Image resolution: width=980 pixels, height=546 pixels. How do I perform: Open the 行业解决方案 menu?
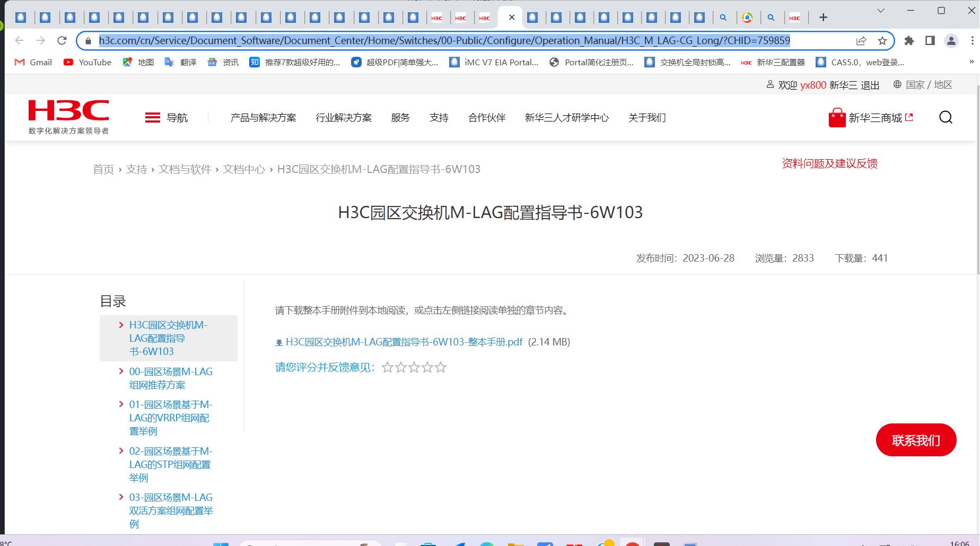coord(344,117)
